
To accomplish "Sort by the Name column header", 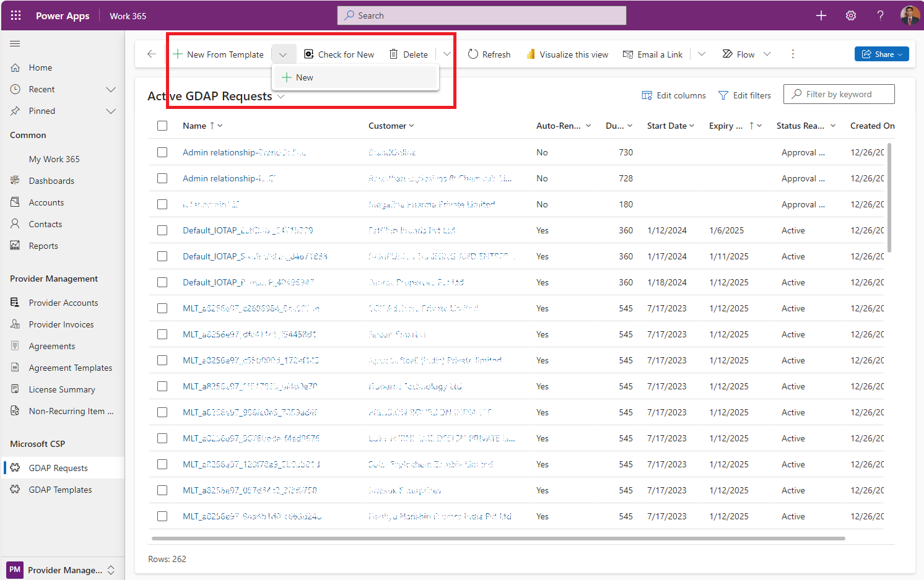I will point(203,126).
